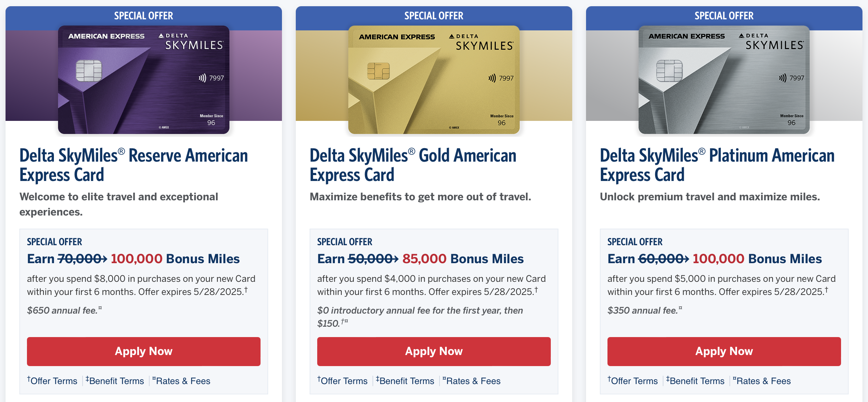This screenshot has height=402, width=868.
Task: Open Benefit Terms under the Platinum card
Action: pos(695,381)
